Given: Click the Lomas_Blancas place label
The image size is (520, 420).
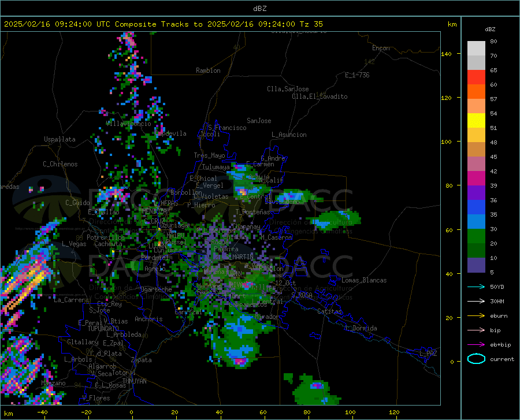Looking at the screenshot, I should [364, 280].
